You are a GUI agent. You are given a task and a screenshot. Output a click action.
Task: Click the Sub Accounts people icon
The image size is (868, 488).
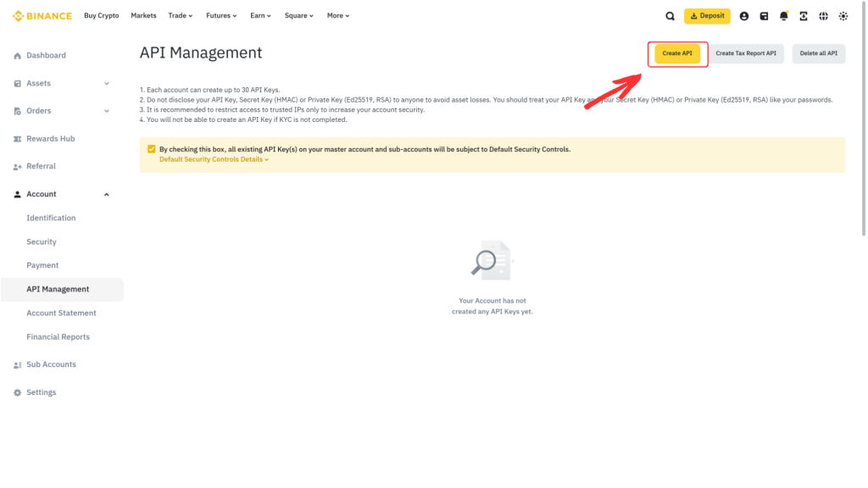(x=17, y=364)
